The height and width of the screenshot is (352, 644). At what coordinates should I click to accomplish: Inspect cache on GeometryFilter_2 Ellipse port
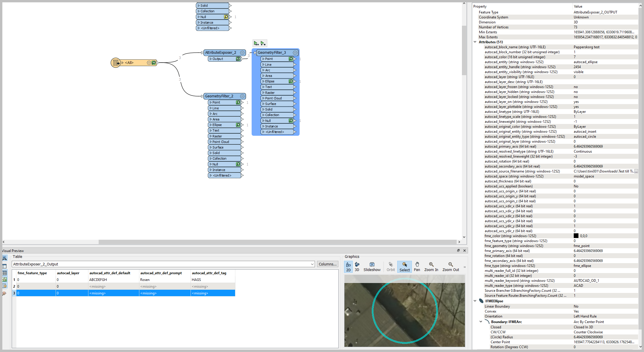click(238, 125)
